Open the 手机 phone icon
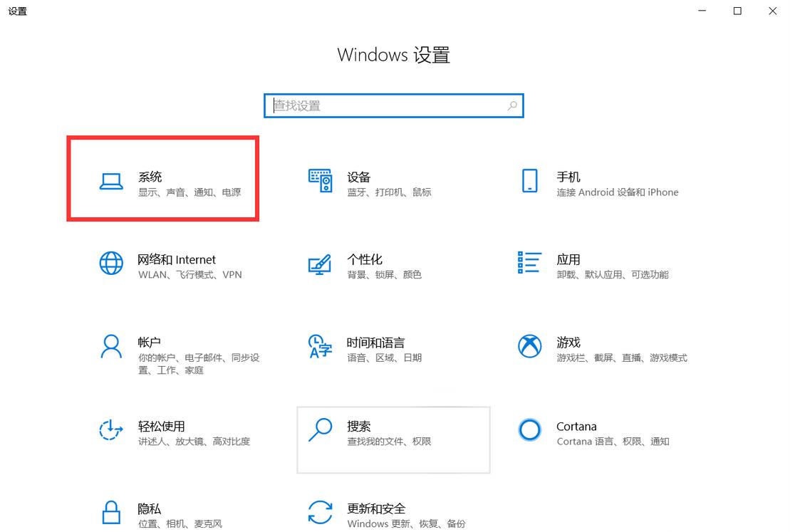The width and height of the screenshot is (790, 532). click(529, 180)
